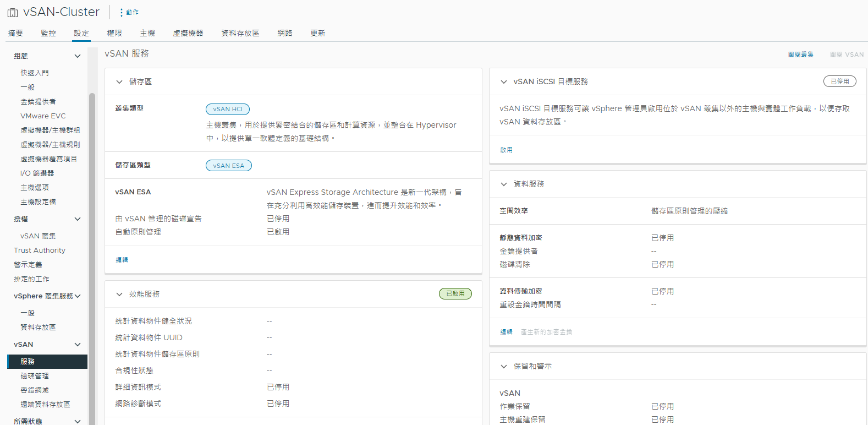
Task: Click the vSAN-Cluster cluster icon
Action: pos(12,12)
